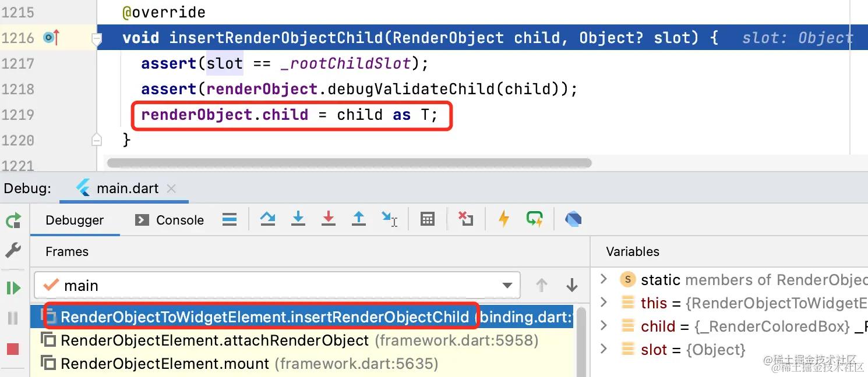This screenshot has height=377, width=868.
Task: Click fold end marker at line 1220
Action: coord(97,140)
